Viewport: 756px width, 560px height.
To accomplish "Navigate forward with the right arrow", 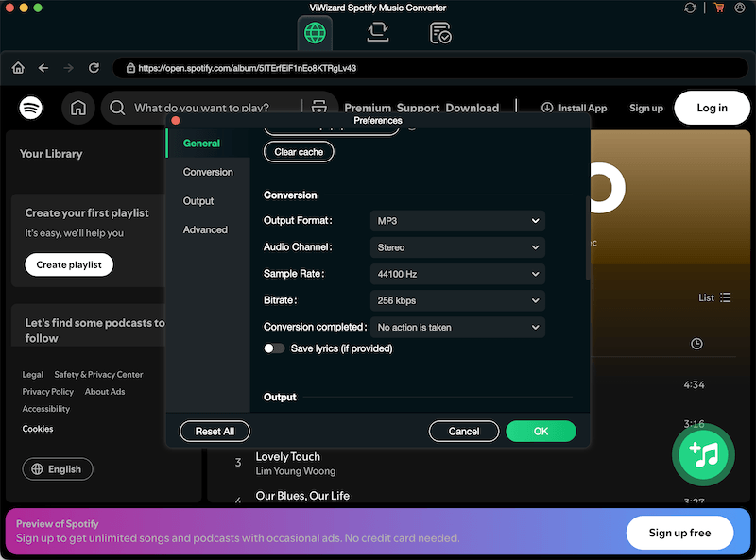I will point(68,68).
